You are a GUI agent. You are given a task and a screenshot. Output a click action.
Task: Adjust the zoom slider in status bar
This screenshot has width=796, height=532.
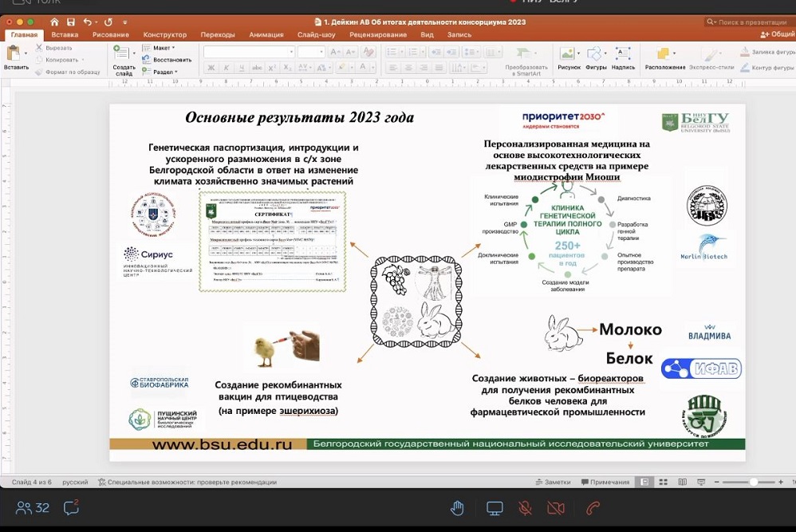[753, 483]
